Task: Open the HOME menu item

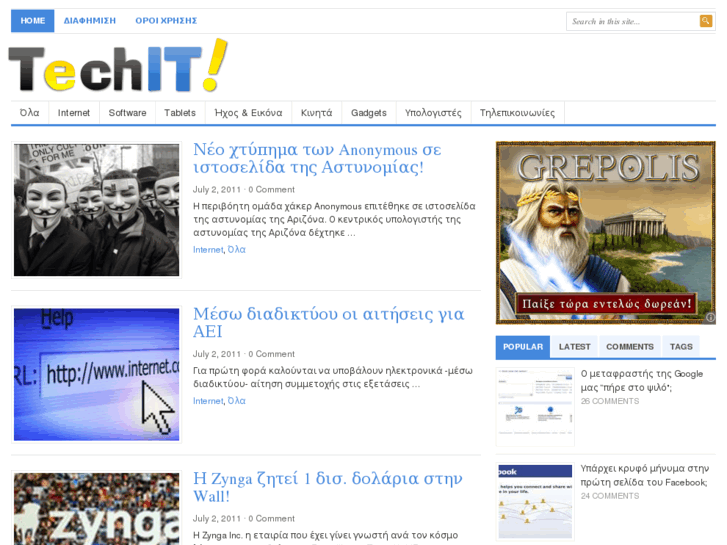Action: (32, 21)
